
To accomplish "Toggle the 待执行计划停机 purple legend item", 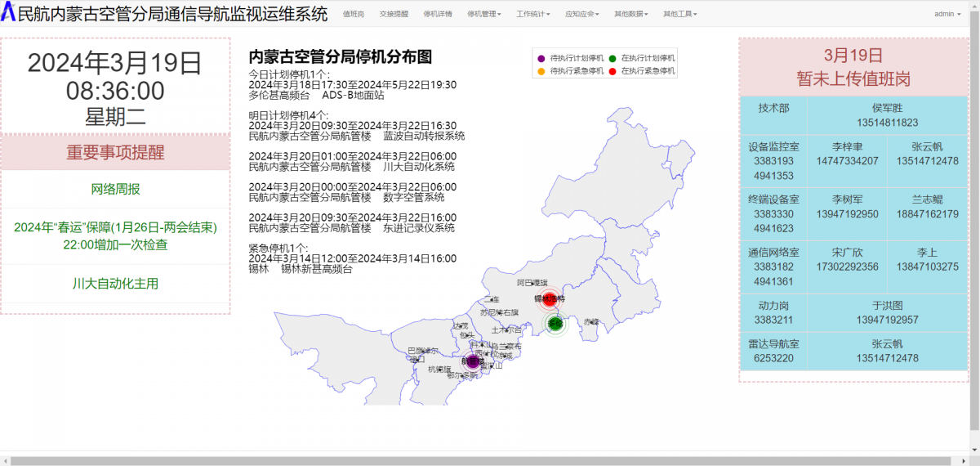I will point(571,58).
